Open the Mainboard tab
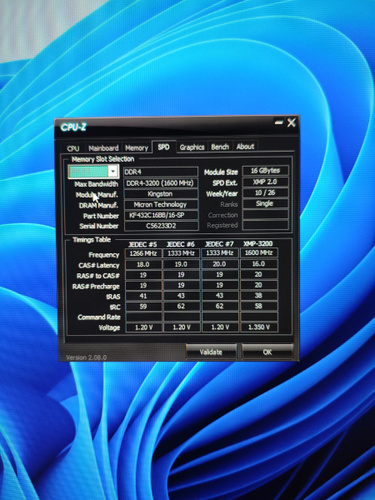This screenshot has height=500, width=375. [103, 148]
